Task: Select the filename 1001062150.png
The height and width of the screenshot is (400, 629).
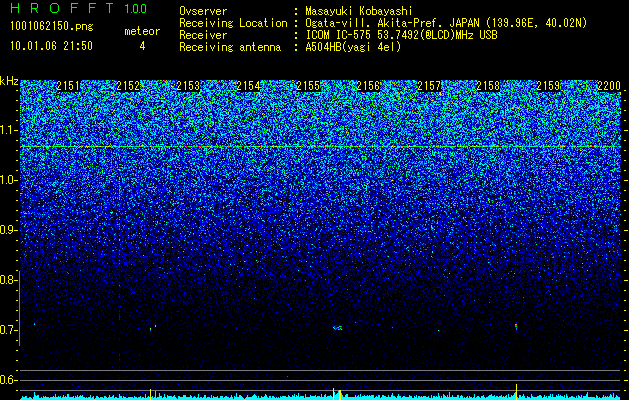Action: click(52, 27)
